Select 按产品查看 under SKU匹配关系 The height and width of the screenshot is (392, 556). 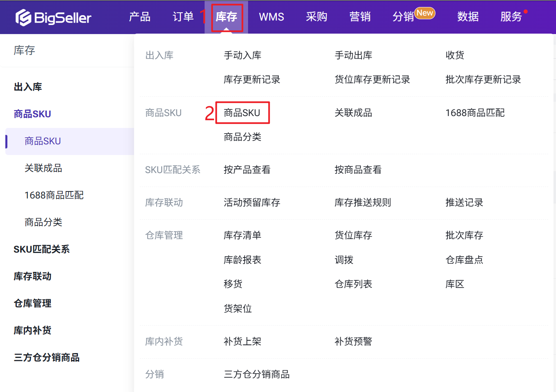247,170
